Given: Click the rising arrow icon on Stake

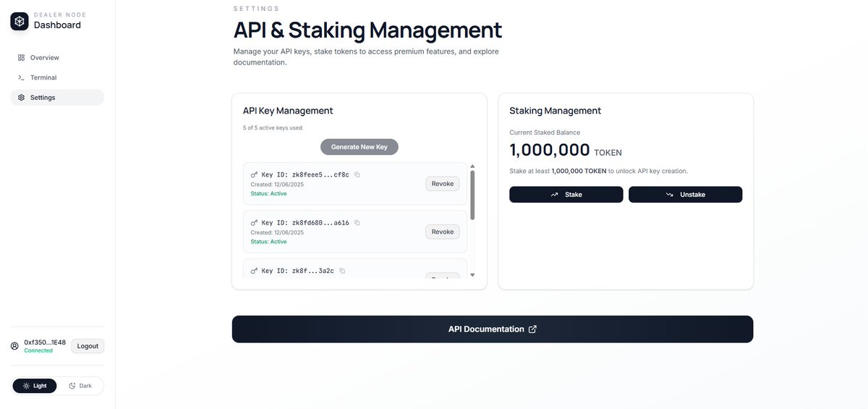Looking at the screenshot, I should tap(554, 195).
